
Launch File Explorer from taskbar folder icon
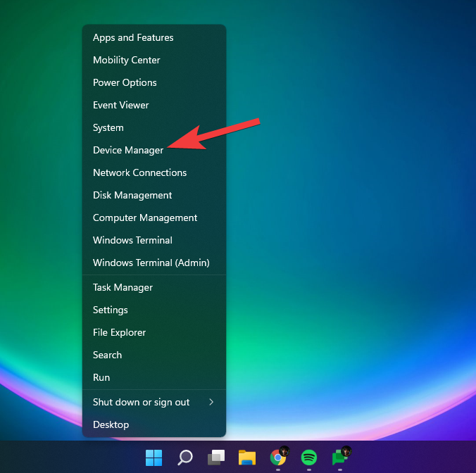[x=246, y=458]
